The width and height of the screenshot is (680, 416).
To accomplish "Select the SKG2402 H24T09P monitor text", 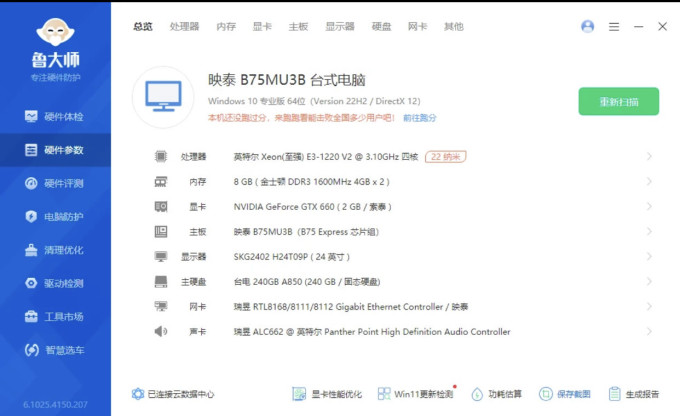I will pyautogui.click(x=291, y=257).
